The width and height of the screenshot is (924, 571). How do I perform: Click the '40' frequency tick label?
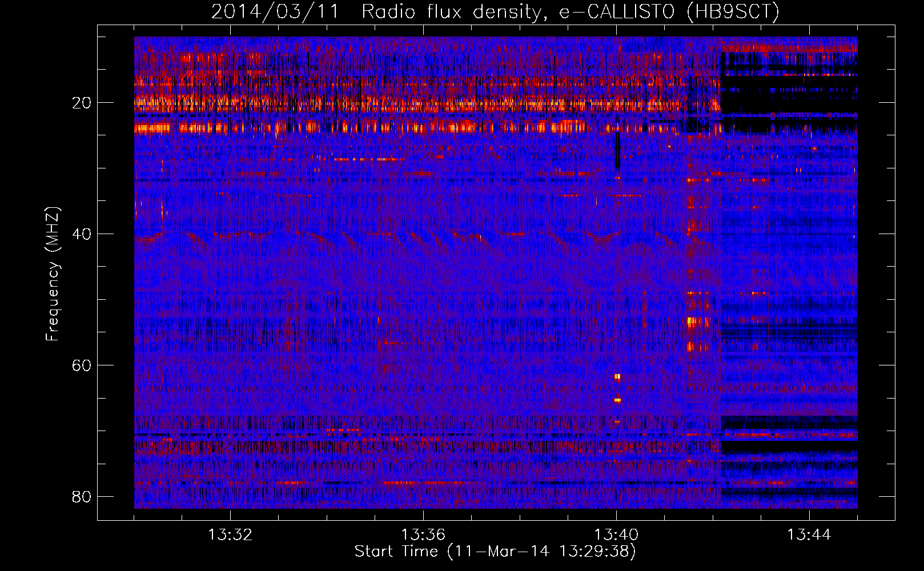82,234
